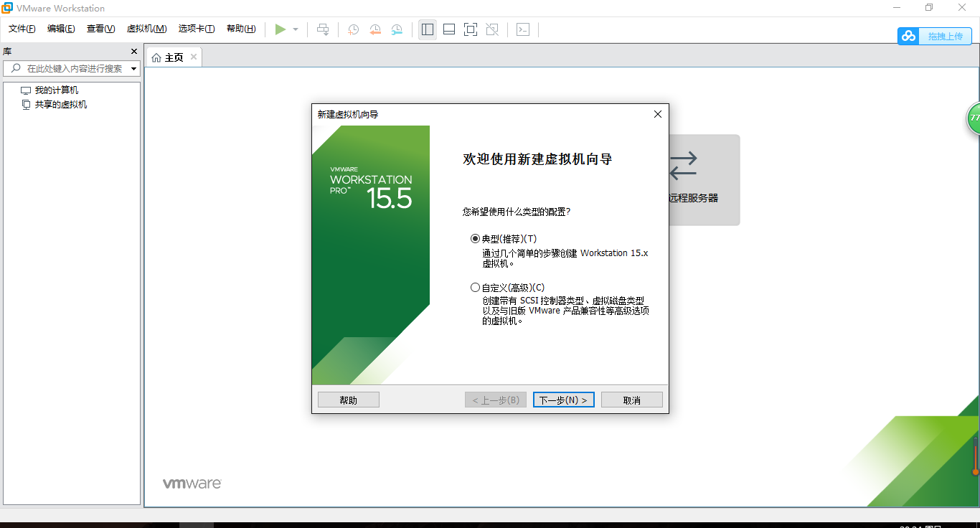
Task: Toggle the thumbnail bar view icon
Action: (449, 29)
